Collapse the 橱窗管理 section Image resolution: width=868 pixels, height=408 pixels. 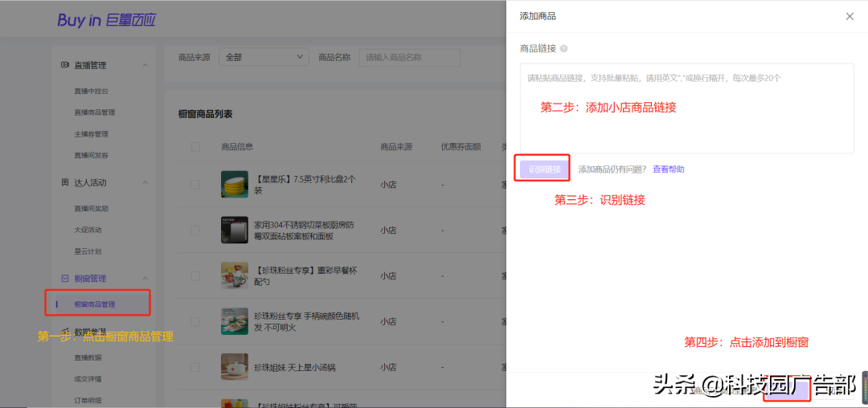145,278
